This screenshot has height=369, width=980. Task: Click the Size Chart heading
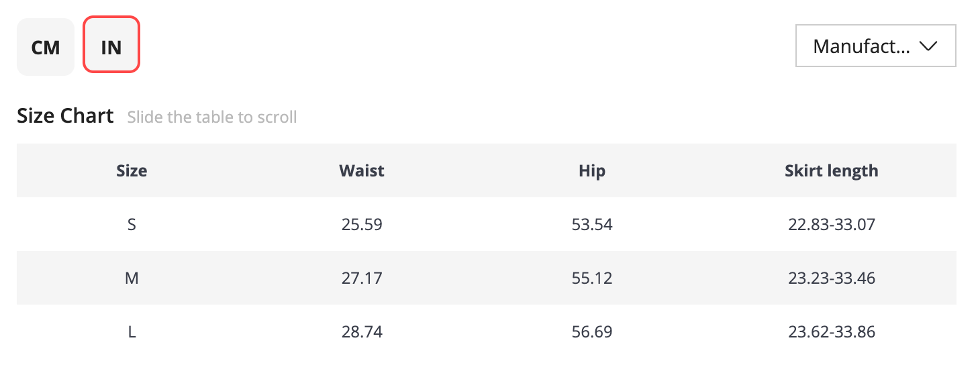coord(65,116)
